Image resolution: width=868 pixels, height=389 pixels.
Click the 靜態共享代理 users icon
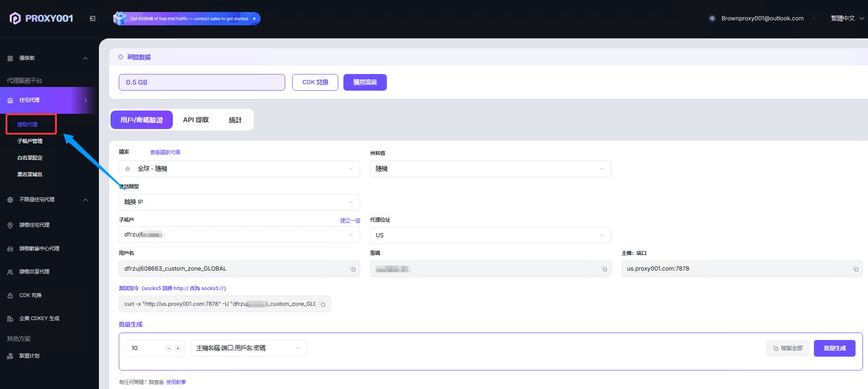click(10, 272)
